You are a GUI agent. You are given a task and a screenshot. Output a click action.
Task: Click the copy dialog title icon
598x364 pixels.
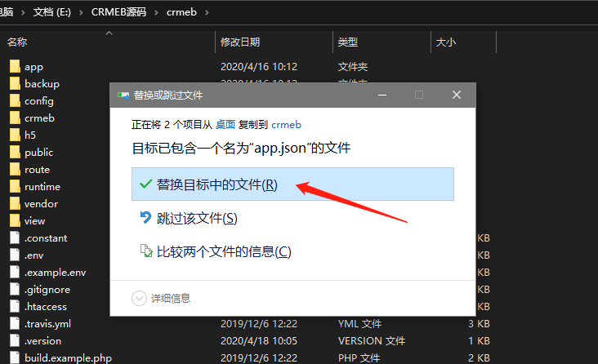point(123,95)
